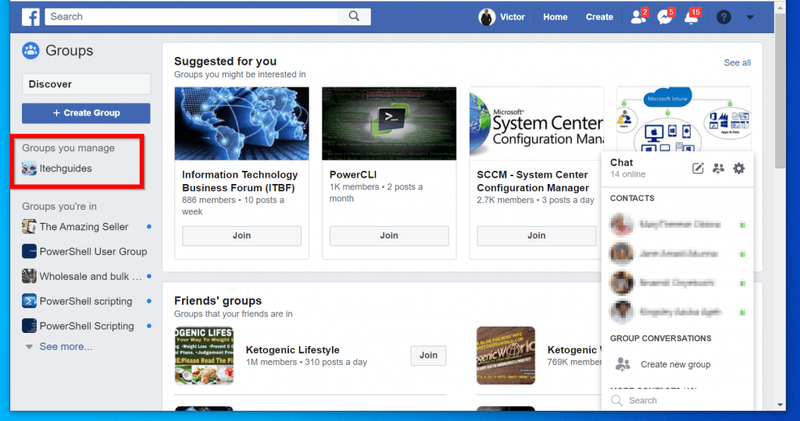Screen dimensions: 800x421
Task: Open the Quick Help question mark icon
Action: point(723,17)
